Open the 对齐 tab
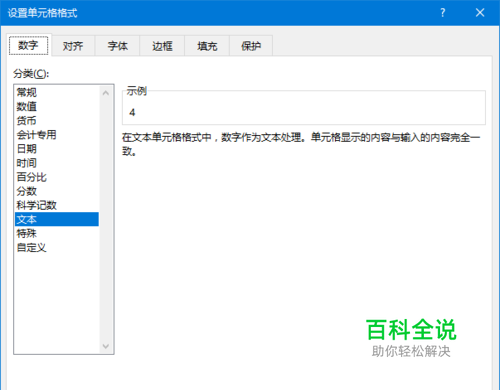Viewport: 500px width, 390px height. [73, 46]
